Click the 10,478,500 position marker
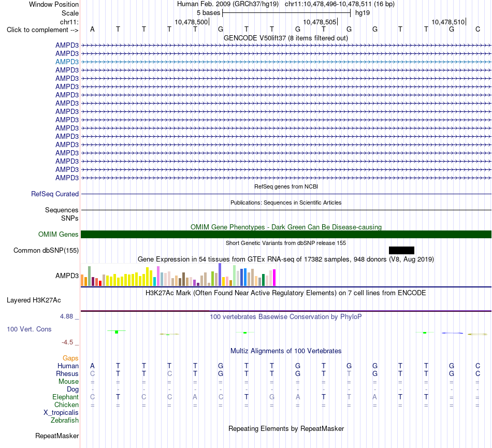Screen dimensions: 492x448 191,22
